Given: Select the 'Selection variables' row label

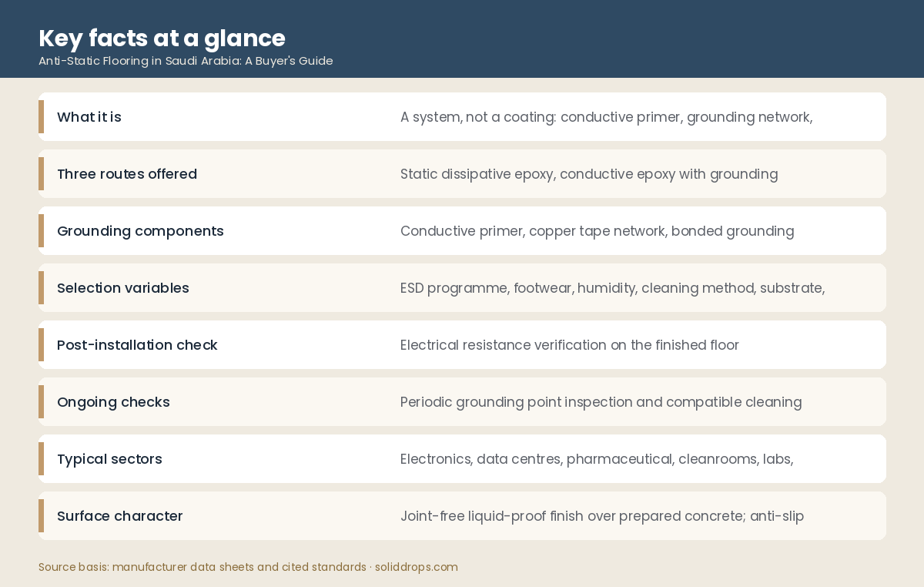Looking at the screenshot, I should coord(123,288).
